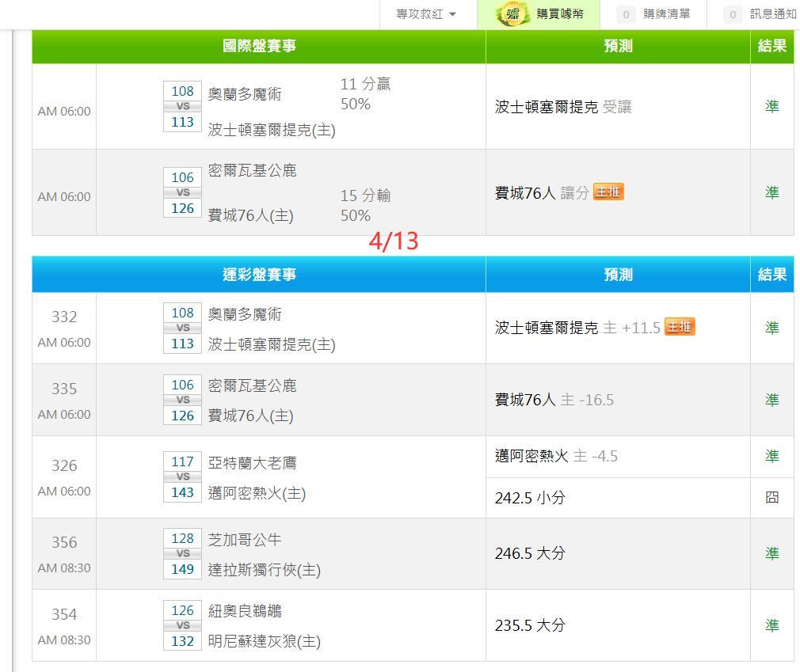Click 主推 badge beside 費城76人 讓分
This screenshot has height=672, width=800.
click(608, 192)
